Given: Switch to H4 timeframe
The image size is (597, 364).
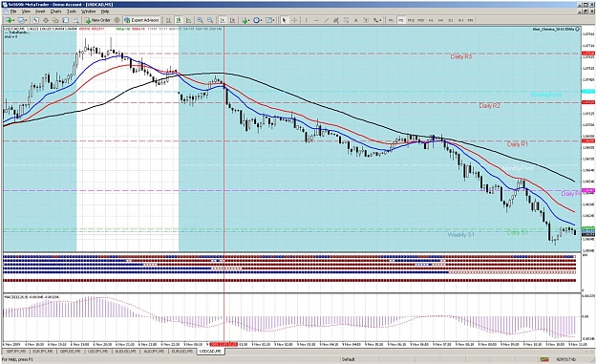Looking at the screenshot, I should coord(440,20).
